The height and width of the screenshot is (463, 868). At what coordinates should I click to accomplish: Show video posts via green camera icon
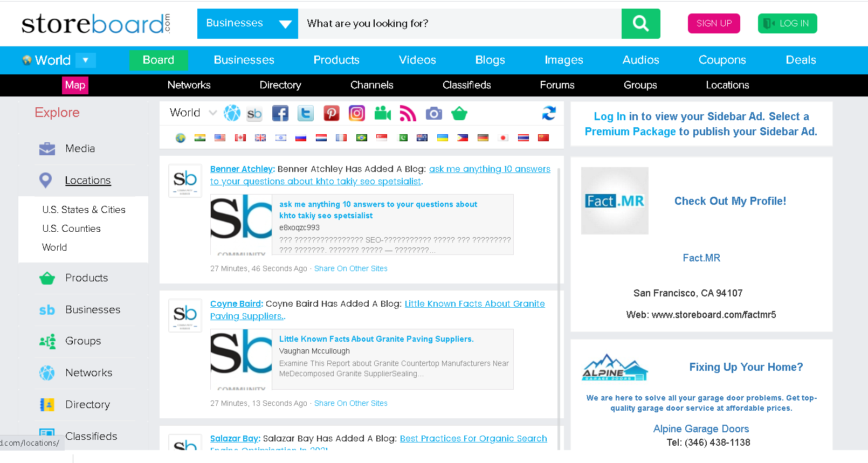383,113
